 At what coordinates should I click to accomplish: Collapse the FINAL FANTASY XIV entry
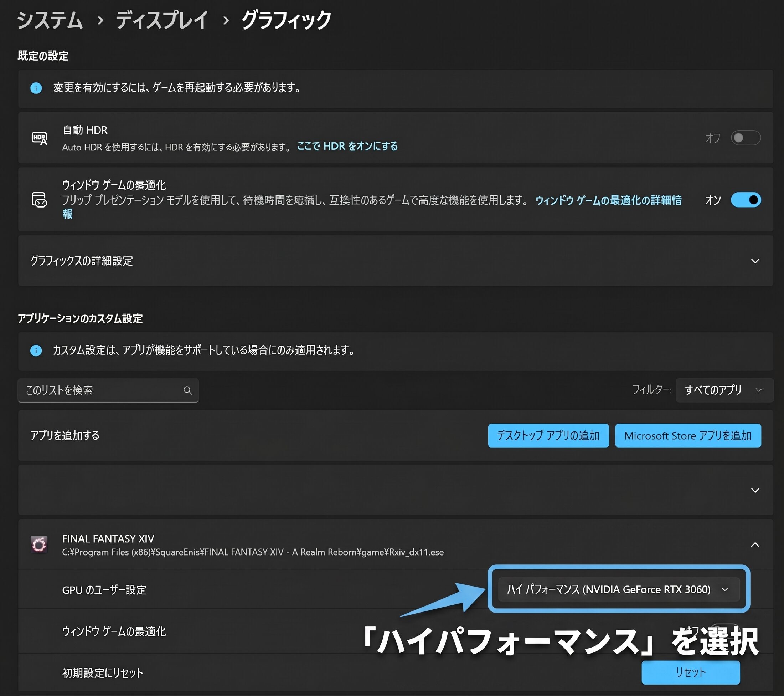point(755,544)
